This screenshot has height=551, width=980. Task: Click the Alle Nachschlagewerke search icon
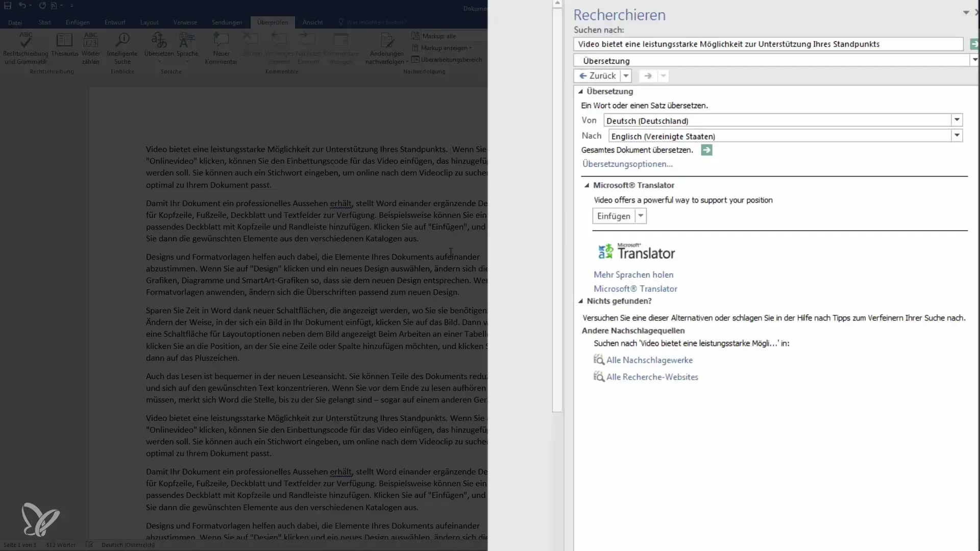tap(599, 360)
